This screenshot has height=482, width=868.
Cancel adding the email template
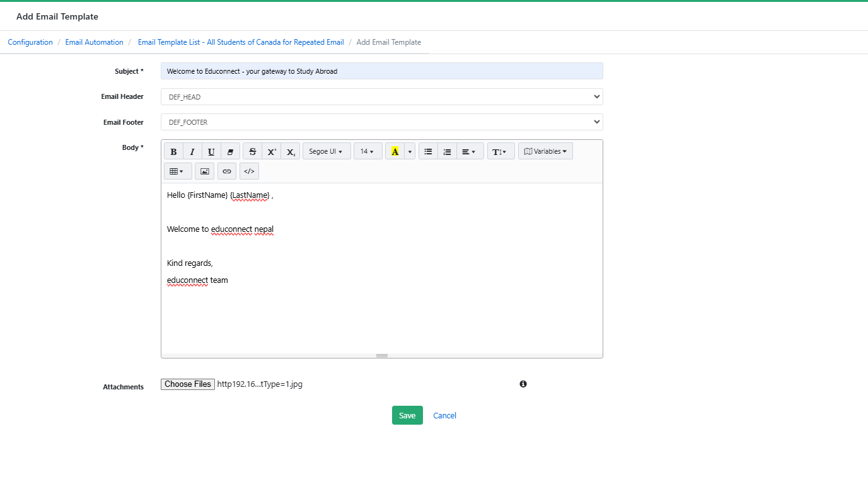(x=444, y=415)
